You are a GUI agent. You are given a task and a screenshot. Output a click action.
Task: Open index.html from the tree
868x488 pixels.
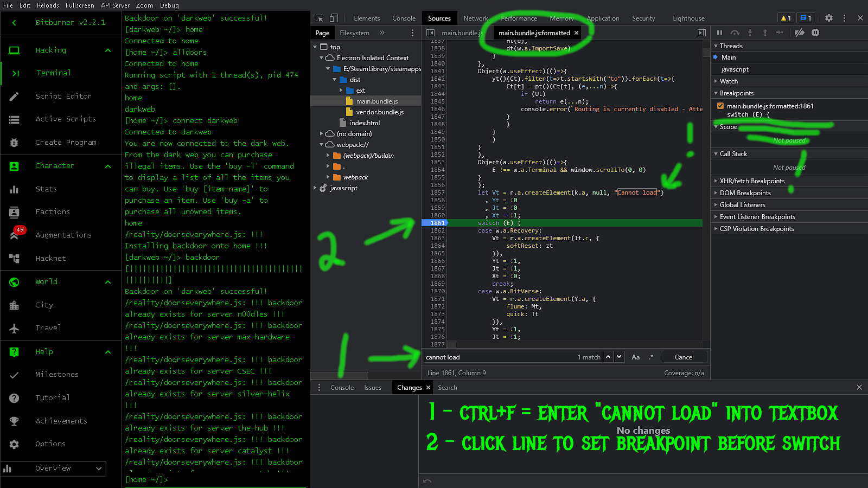tap(365, 123)
